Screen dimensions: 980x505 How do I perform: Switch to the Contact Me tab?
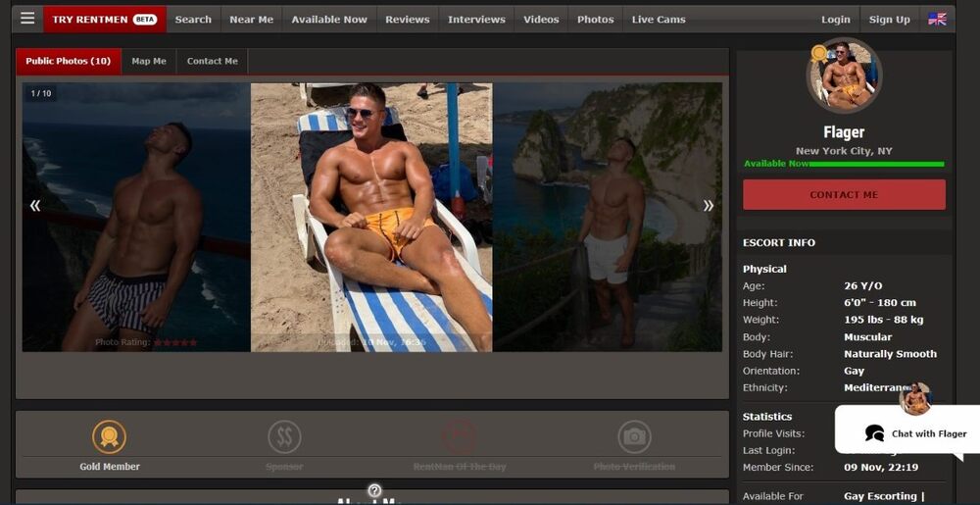coord(212,61)
